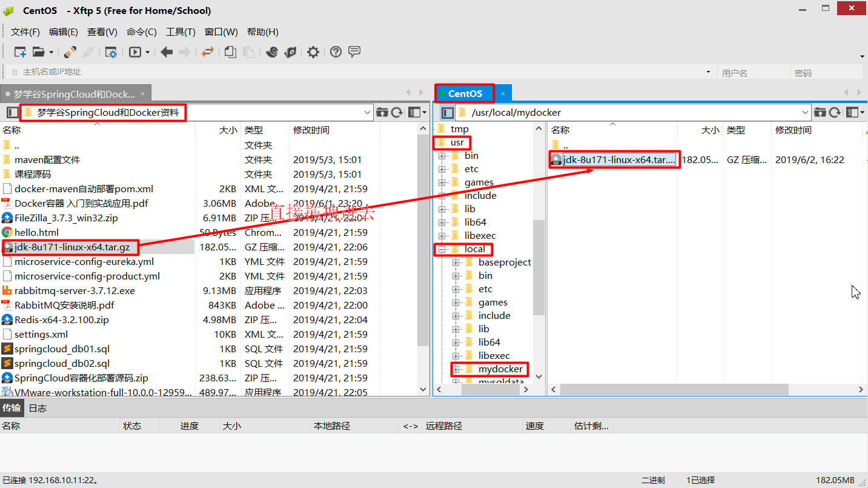Click the play-button transfer icon
Screen dimensions: 868x488
(x=135, y=52)
